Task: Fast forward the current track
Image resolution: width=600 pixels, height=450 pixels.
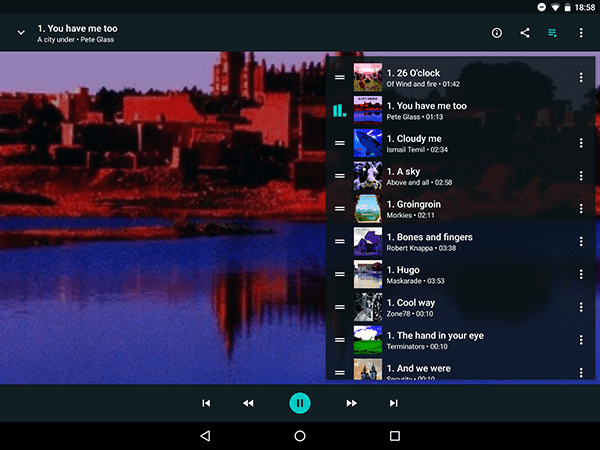Action: point(352,403)
